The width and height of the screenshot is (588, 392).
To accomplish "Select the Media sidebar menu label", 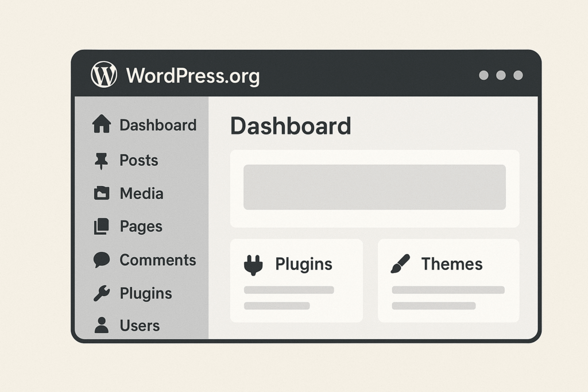I will click(141, 194).
